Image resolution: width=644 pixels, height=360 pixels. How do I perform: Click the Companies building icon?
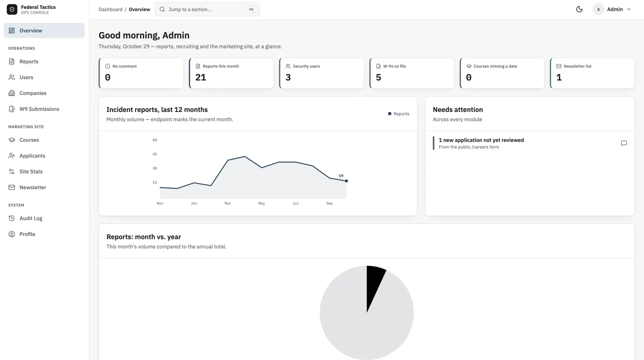[12, 93]
